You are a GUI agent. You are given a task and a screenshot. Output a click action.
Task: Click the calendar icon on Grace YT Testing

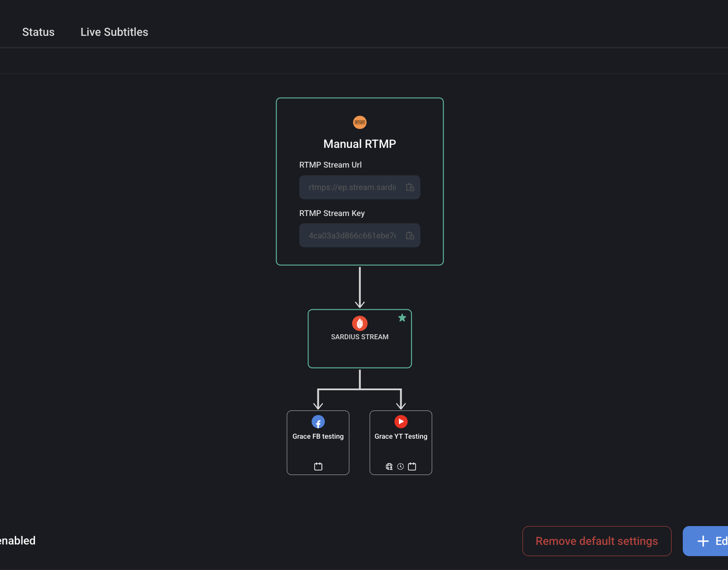(x=412, y=466)
